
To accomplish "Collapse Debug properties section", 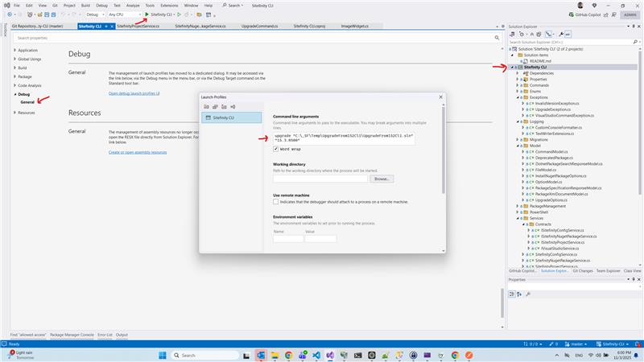I will [x=15, y=94].
